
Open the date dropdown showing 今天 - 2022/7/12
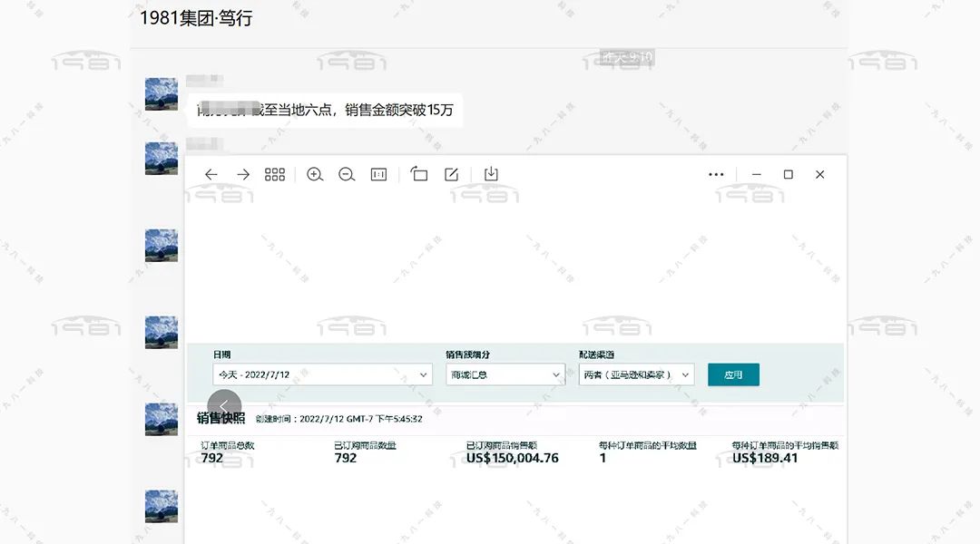pos(322,374)
